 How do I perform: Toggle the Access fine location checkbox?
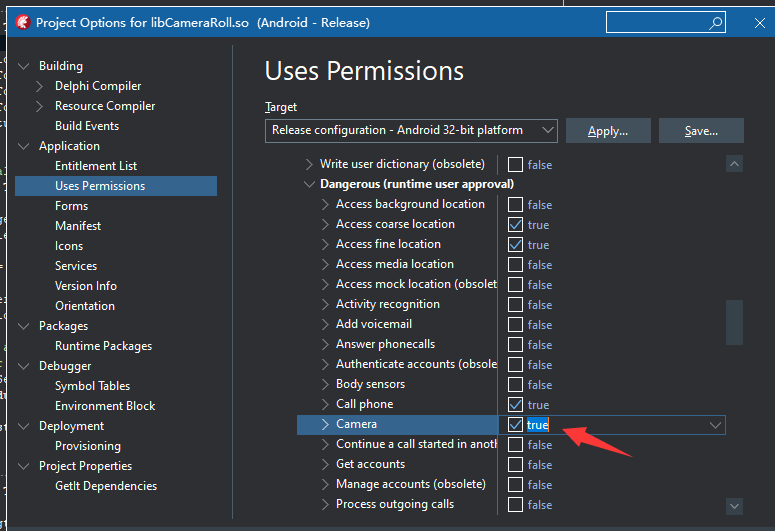515,245
